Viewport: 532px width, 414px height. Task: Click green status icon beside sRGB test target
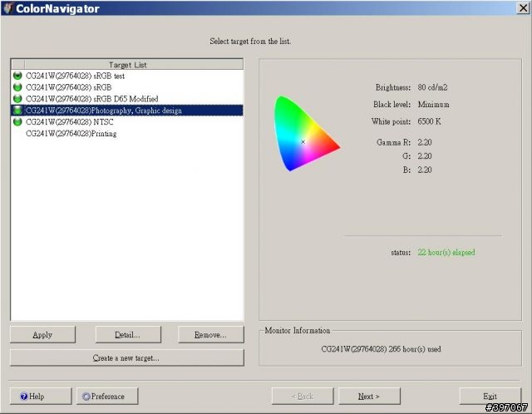(17, 76)
